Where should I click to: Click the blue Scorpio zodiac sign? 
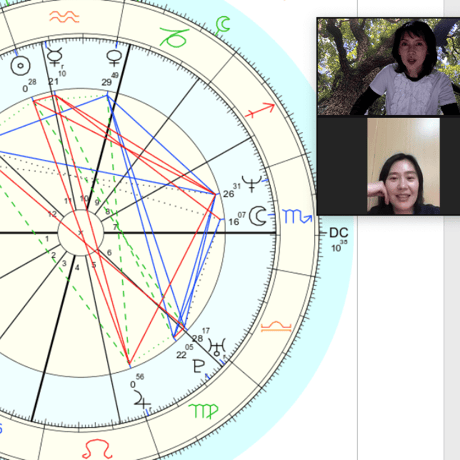(x=297, y=216)
